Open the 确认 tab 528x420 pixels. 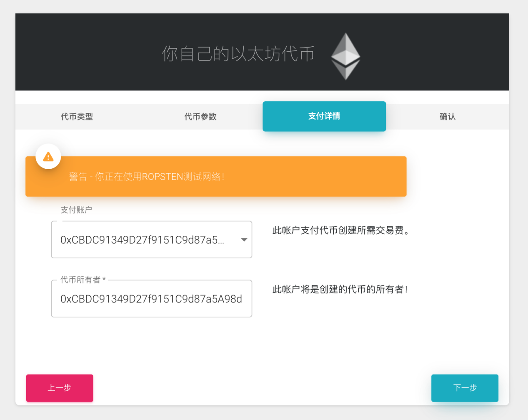[x=447, y=117]
